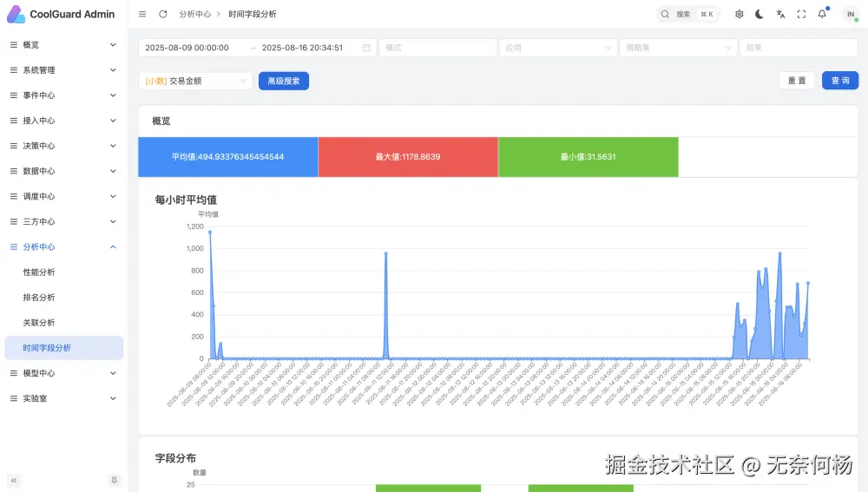
Task: Collapse sidebar using double-arrow icon at bottom
Action: 14,481
